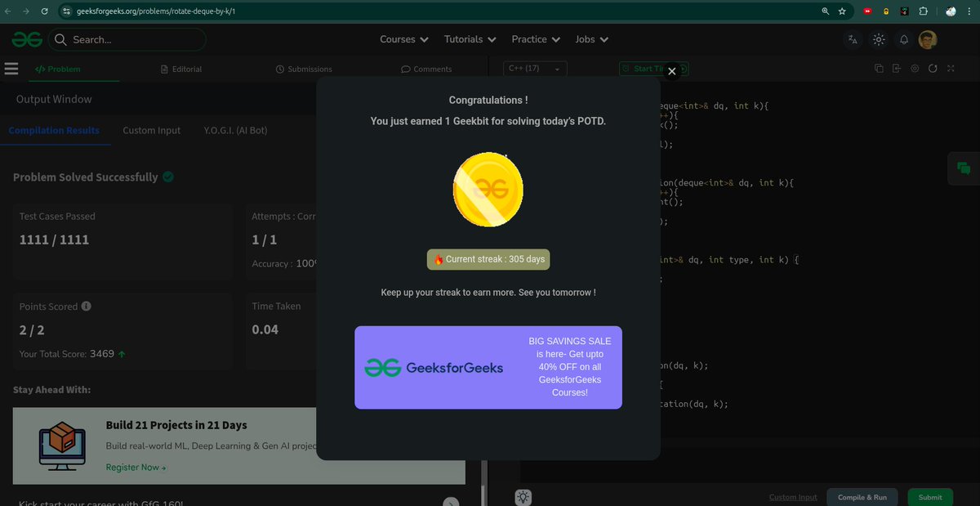Image resolution: width=980 pixels, height=506 pixels.
Task: Click the editor toolbar exit-arrow icon
Action: point(897,69)
